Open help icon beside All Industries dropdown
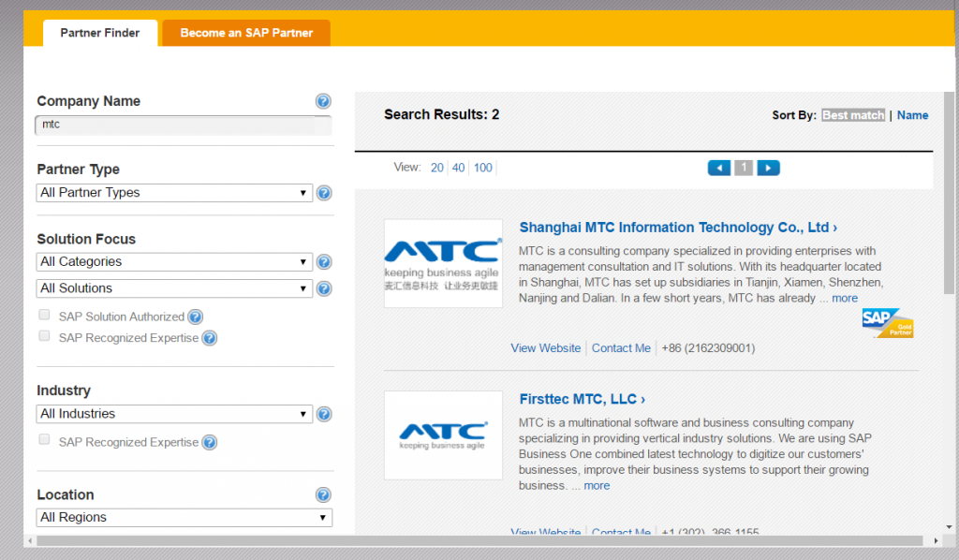The height and width of the screenshot is (560, 959). click(323, 414)
